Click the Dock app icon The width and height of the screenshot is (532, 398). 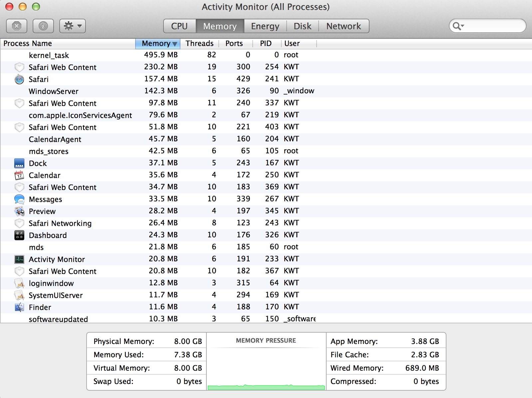pyautogui.click(x=19, y=163)
